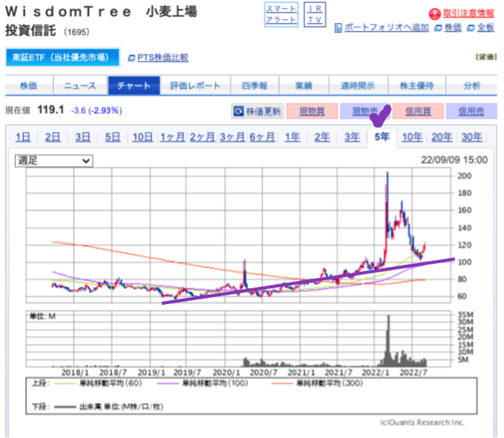Select the 10日 chart period
This screenshot has width=504, height=438.
tap(143, 138)
